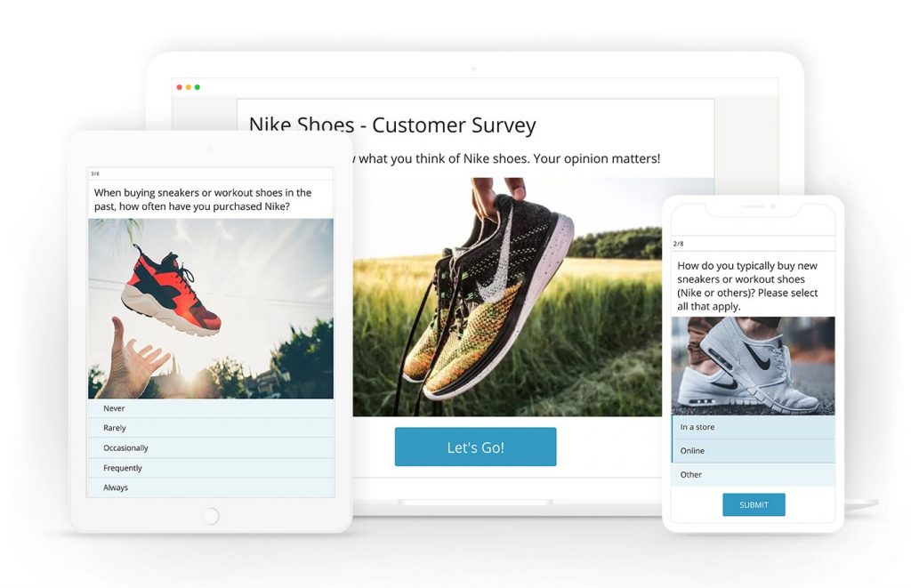Choose the Occasionally answer option
This screenshot has width=911, height=588.
point(211,448)
